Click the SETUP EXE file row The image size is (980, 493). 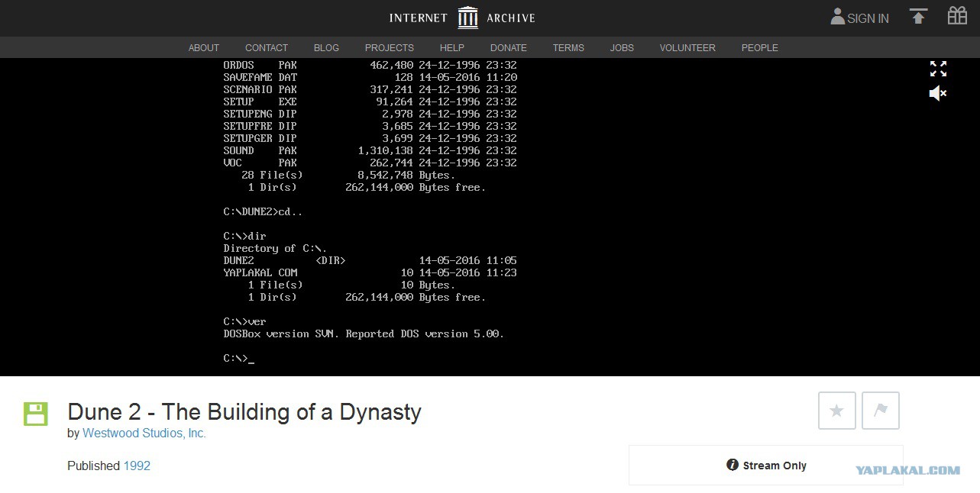370,101
